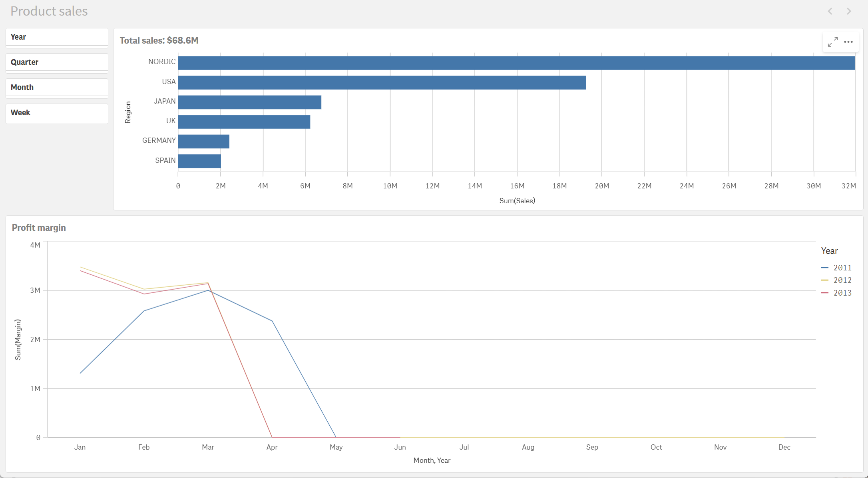Go to previous sheet arrow
The width and height of the screenshot is (868, 478).
(x=830, y=11)
